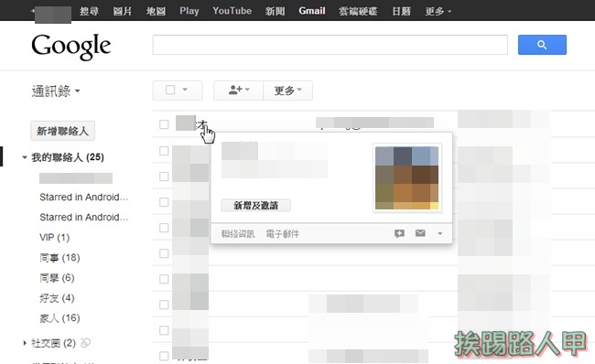Check the third contact row checkbox

(164, 177)
